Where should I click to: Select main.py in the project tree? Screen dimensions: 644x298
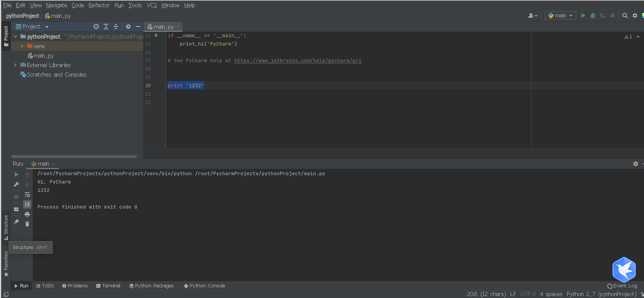tap(41, 56)
